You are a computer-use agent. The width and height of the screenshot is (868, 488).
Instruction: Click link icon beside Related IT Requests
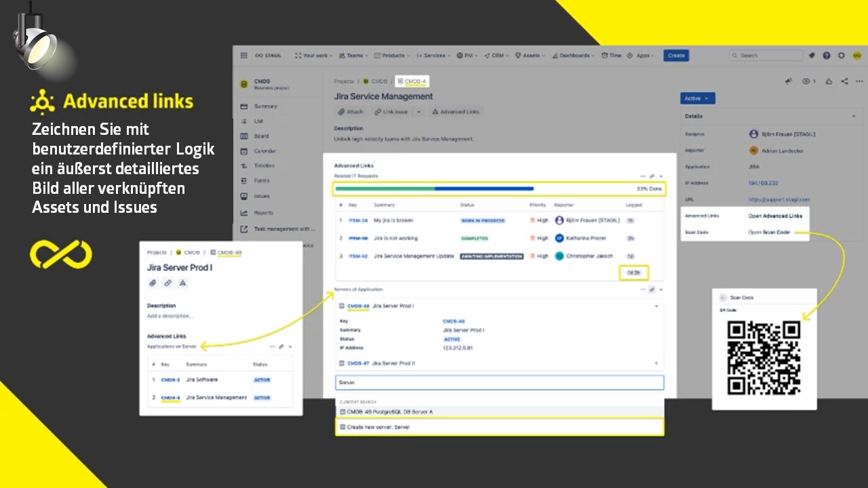pyautogui.click(x=652, y=176)
